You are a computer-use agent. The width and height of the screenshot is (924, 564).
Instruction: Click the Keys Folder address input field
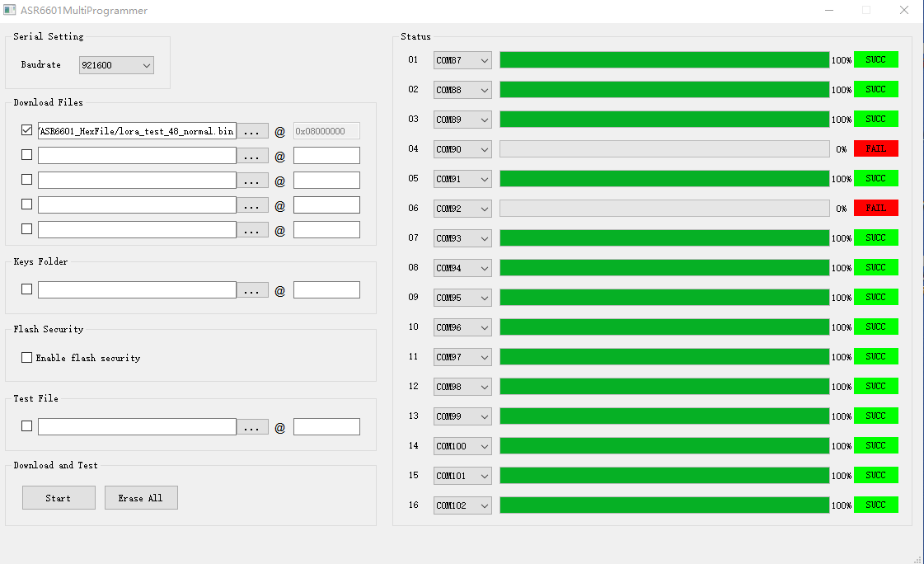pos(326,290)
